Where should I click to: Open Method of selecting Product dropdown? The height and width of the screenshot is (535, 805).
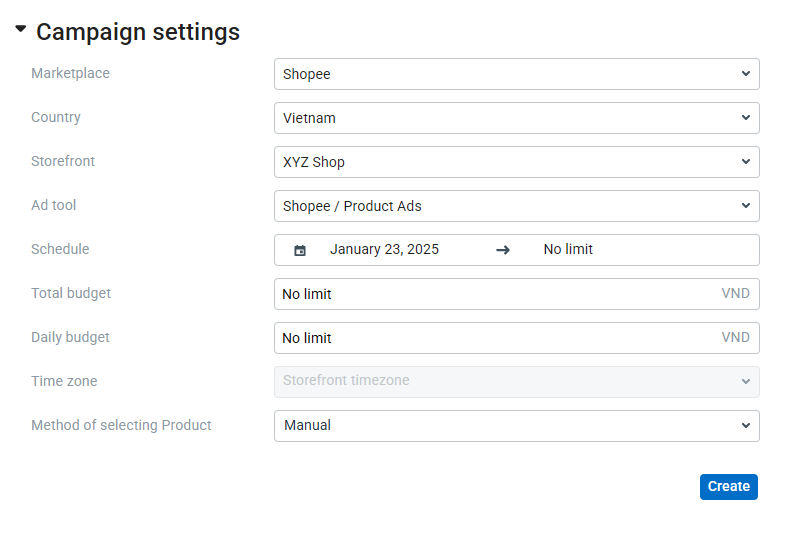coord(516,426)
